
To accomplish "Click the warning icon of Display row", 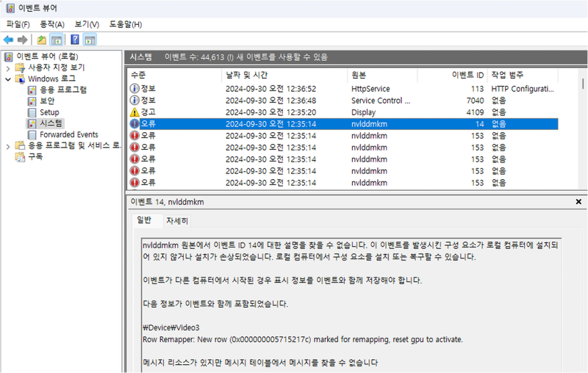I will pos(135,112).
